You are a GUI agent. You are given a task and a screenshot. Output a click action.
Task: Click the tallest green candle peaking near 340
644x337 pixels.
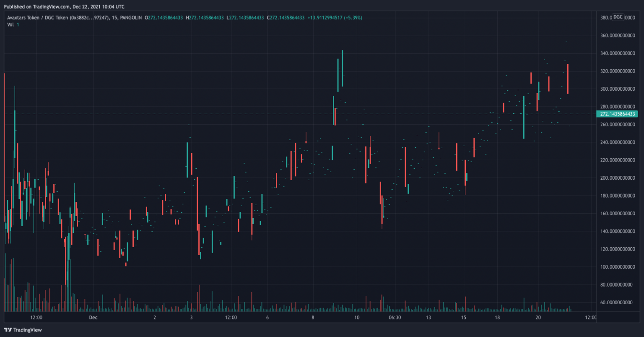pyautogui.click(x=342, y=68)
